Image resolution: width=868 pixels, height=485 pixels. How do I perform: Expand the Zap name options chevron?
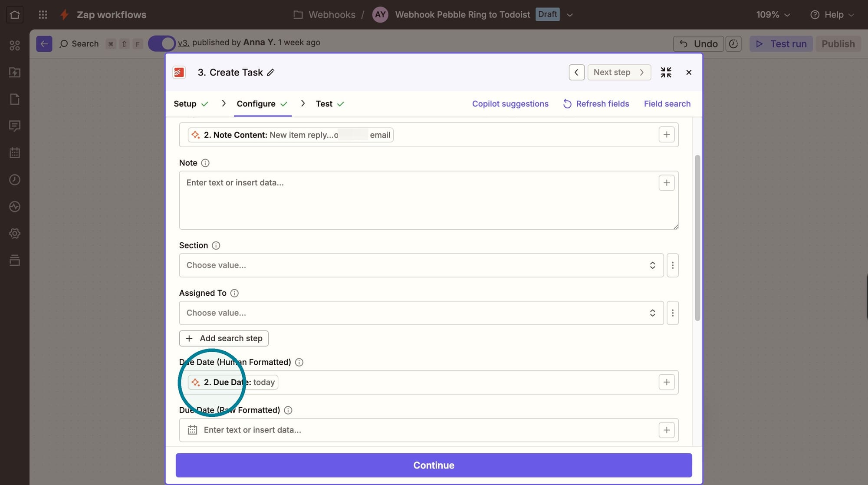570,15
